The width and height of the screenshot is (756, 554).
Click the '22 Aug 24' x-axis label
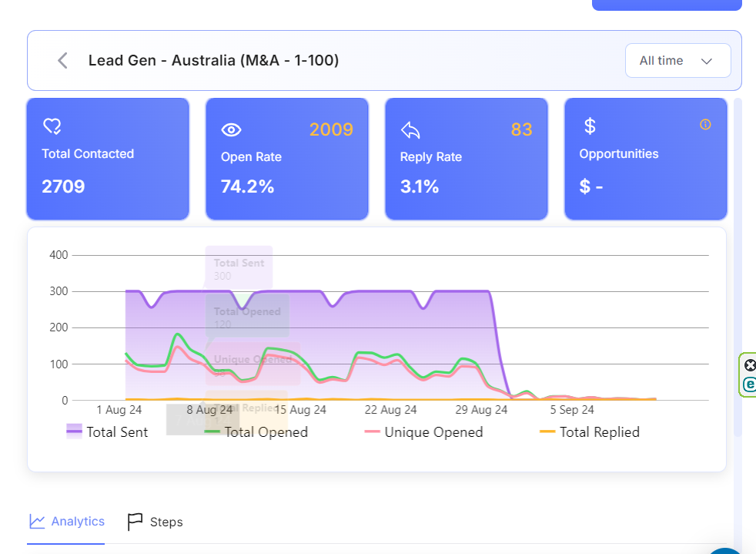coord(390,410)
